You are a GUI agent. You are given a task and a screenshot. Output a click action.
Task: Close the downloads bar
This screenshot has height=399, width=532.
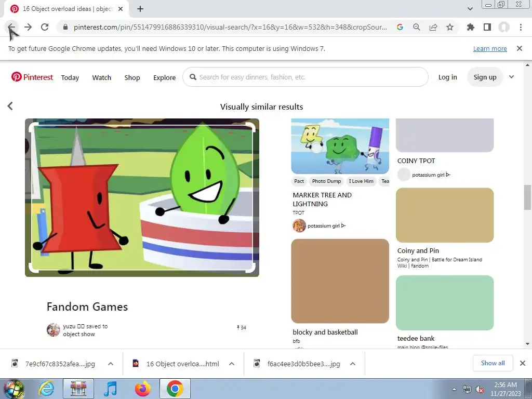[x=523, y=363]
